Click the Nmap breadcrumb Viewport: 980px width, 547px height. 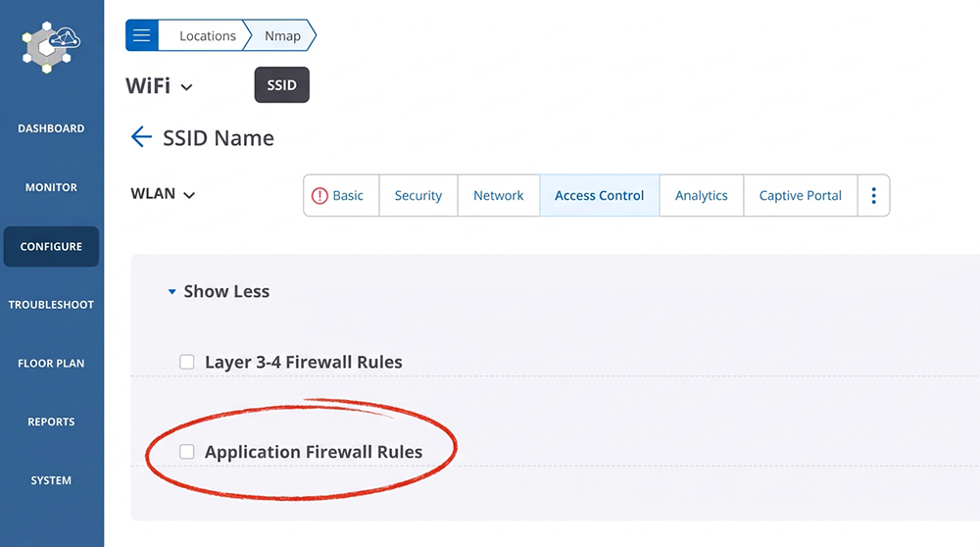[x=282, y=35]
